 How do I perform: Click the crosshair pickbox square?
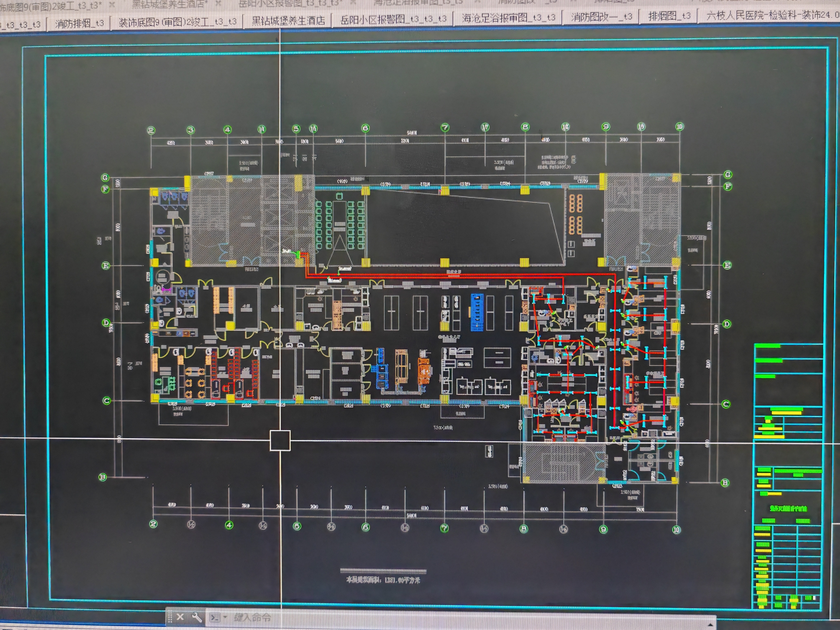280,441
